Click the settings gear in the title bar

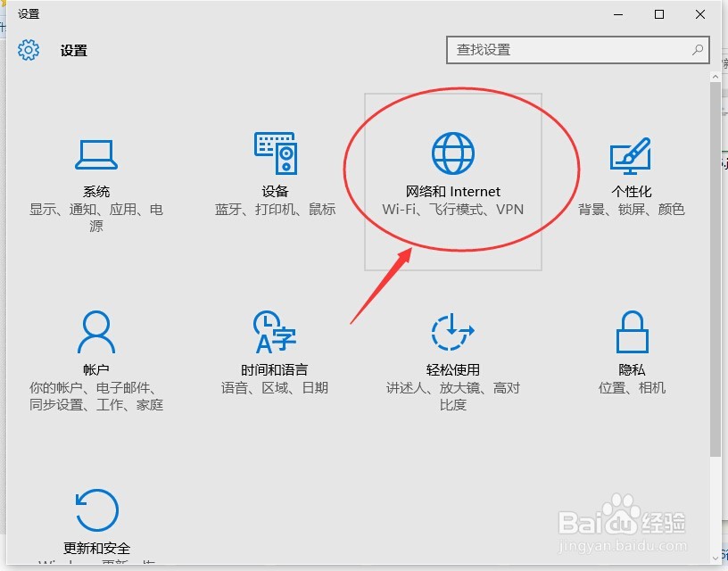tap(28, 51)
